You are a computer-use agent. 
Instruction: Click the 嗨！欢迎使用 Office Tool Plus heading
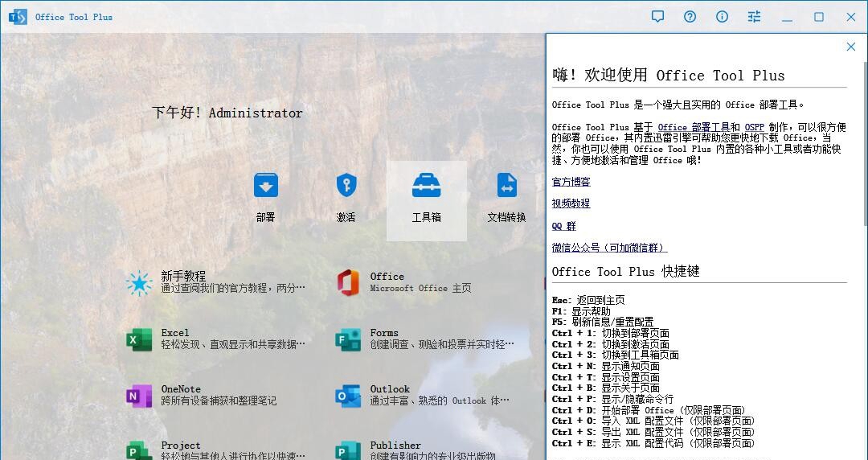click(669, 76)
